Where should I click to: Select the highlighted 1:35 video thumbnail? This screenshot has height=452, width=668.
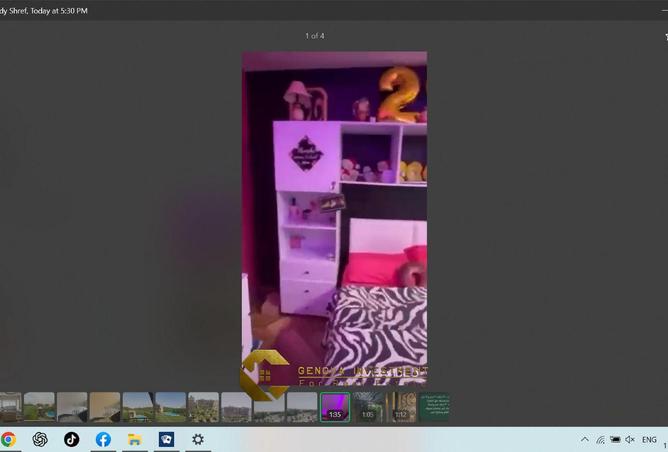point(335,406)
